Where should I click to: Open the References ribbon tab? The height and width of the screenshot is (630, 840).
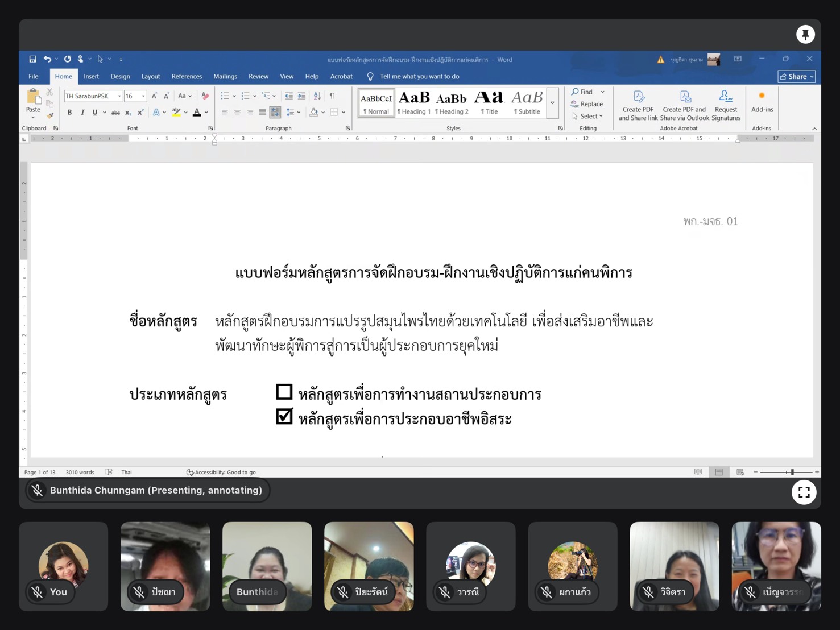(187, 77)
